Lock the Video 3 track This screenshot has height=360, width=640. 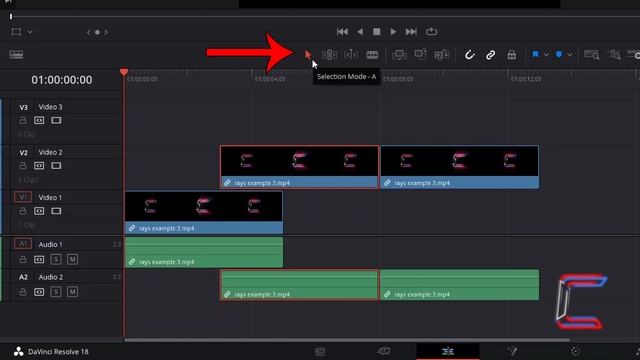coord(23,120)
